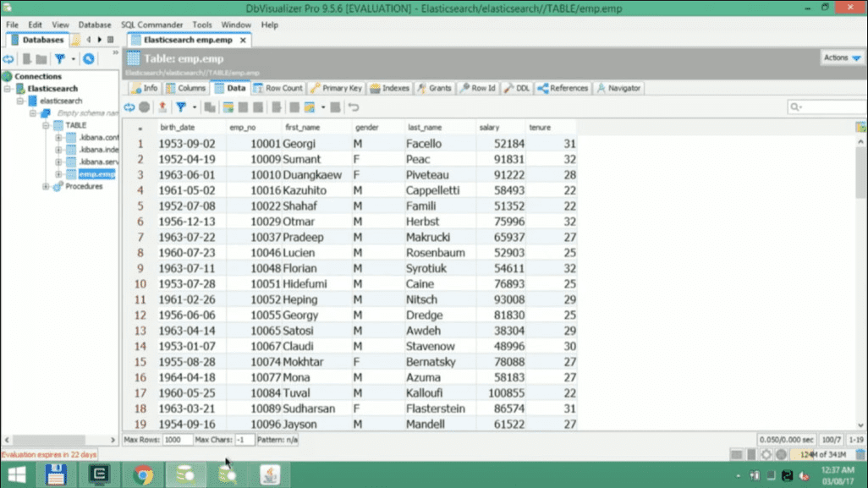
Task: Open SQLyog-like app in Windows taskbar Chrome icon
Action: pos(143,474)
